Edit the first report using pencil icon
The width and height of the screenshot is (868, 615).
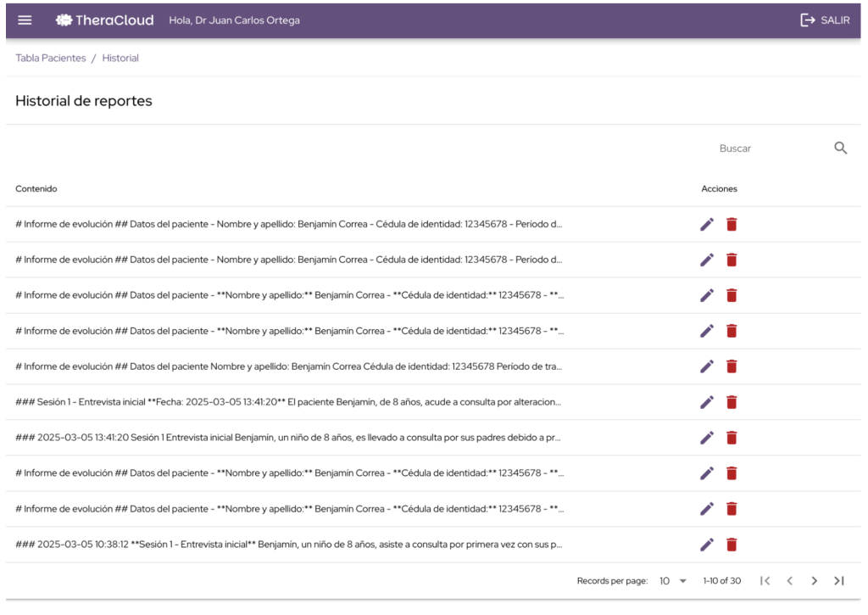click(707, 224)
